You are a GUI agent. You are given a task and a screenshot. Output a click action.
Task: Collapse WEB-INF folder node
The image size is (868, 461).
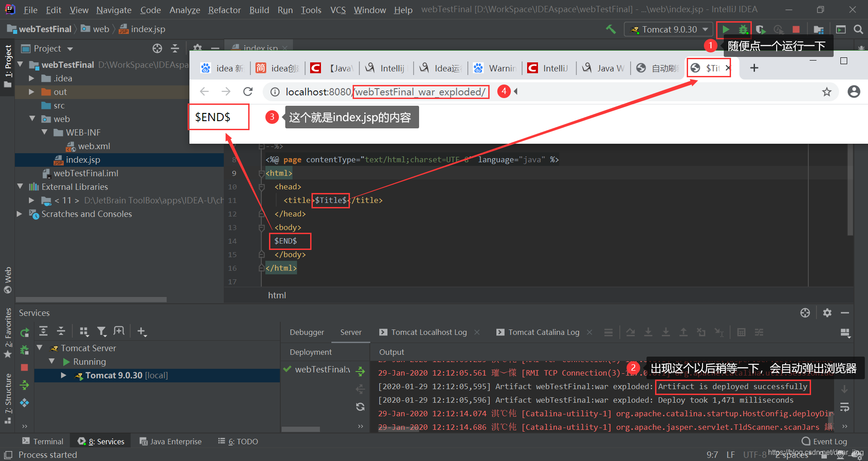[x=44, y=132]
